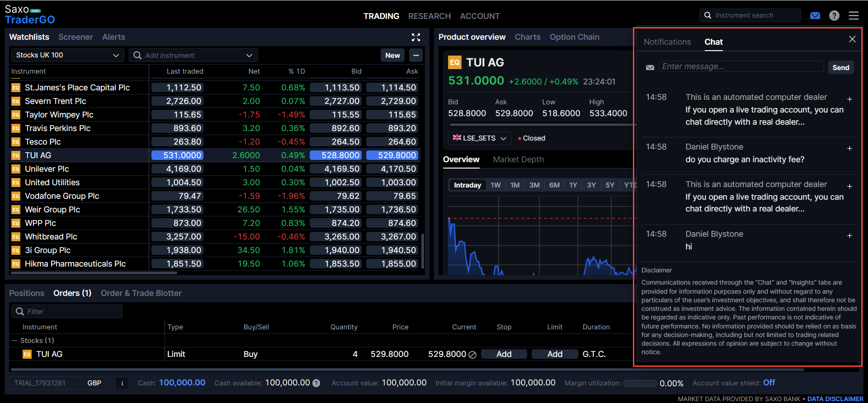Select the Market Depth tab
Viewport: 868px width, 403px height.
click(518, 159)
